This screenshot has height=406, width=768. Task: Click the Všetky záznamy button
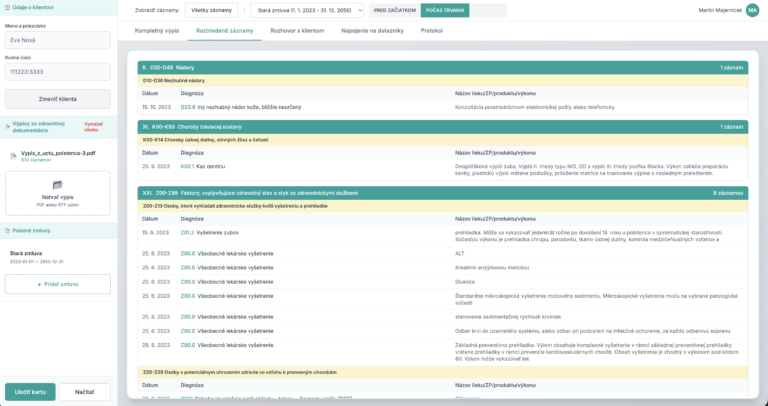click(212, 10)
